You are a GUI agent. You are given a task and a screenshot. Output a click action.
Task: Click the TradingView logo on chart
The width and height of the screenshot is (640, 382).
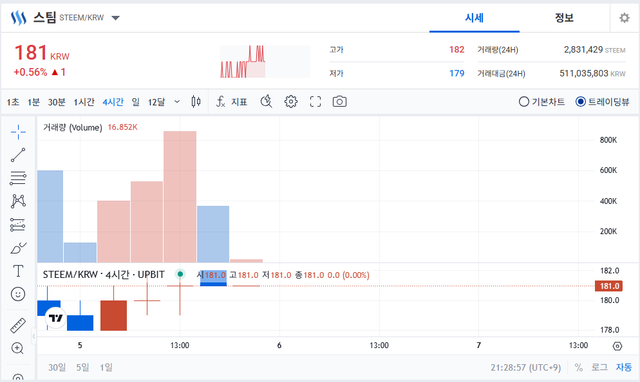click(56, 318)
